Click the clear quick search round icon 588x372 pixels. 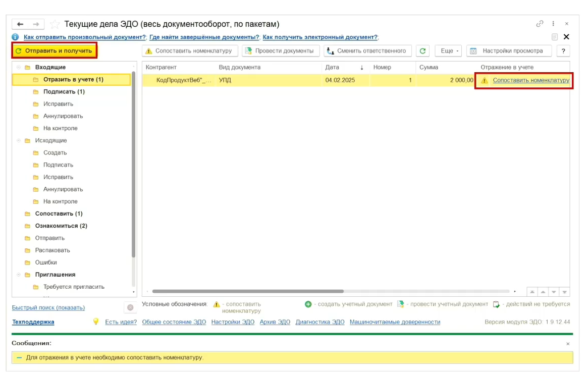click(x=130, y=307)
